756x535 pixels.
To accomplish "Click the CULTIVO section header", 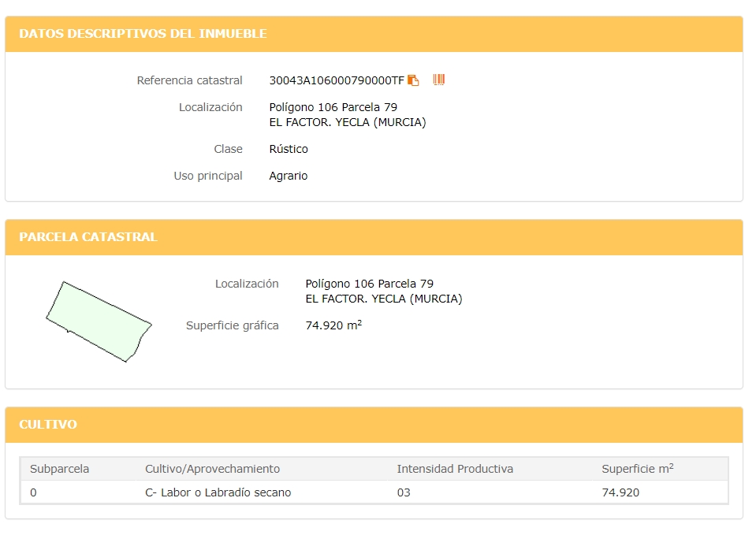I will pos(48,425).
